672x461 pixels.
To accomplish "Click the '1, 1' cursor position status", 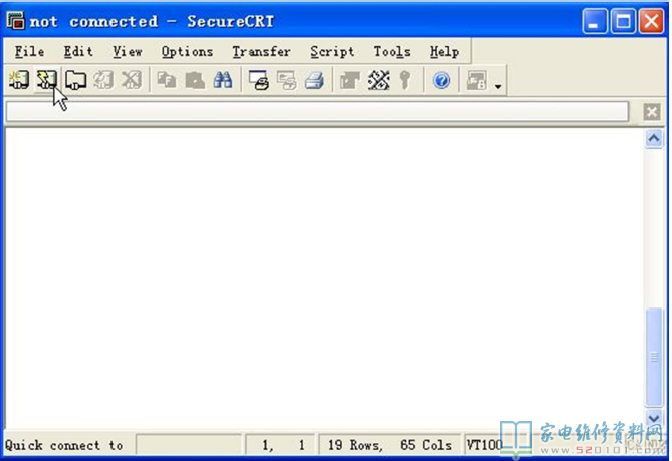I will (x=283, y=445).
